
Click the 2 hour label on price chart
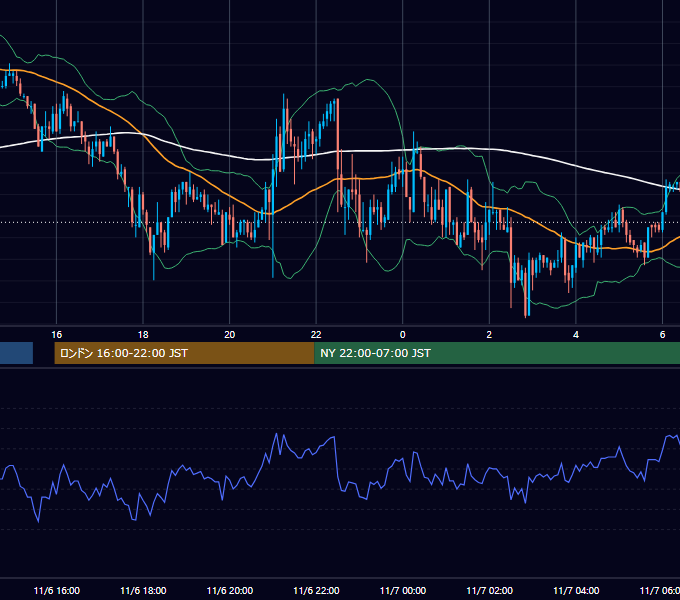click(489, 335)
